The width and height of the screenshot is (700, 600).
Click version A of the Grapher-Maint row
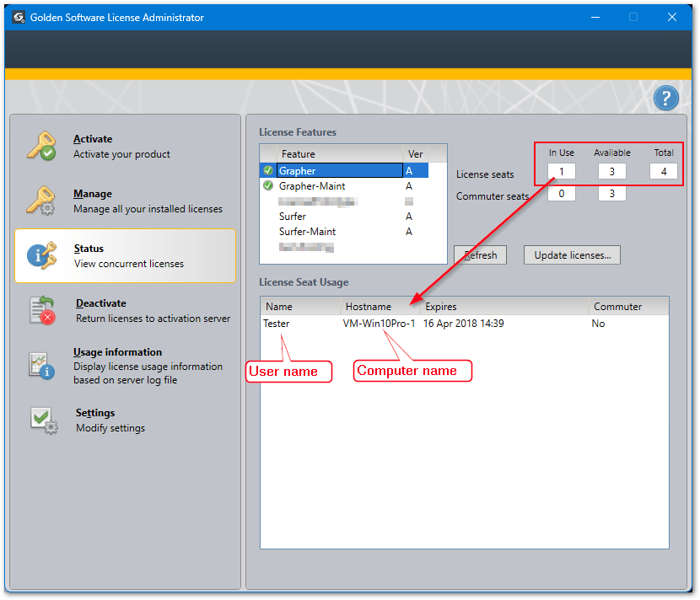point(409,186)
